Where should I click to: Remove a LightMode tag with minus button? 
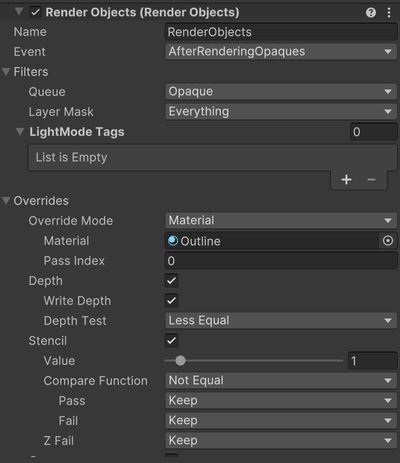[x=371, y=180]
